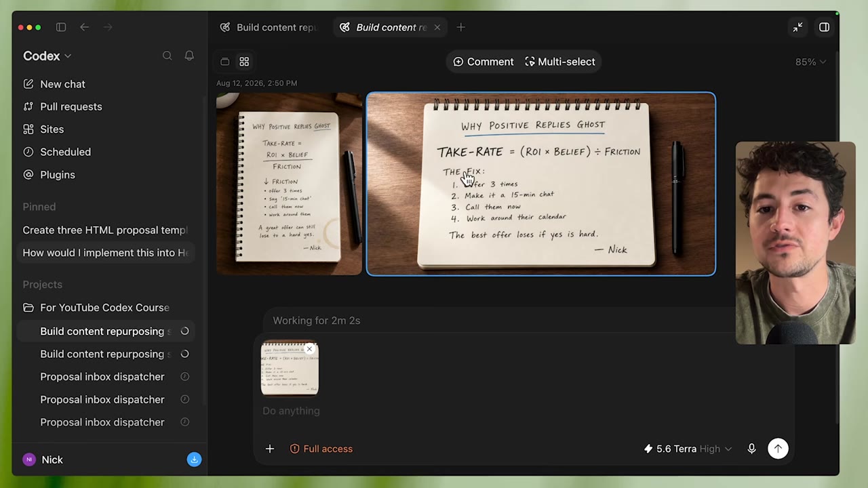The height and width of the screenshot is (488, 868).
Task: Toggle the right side panel icon
Action: point(824,27)
